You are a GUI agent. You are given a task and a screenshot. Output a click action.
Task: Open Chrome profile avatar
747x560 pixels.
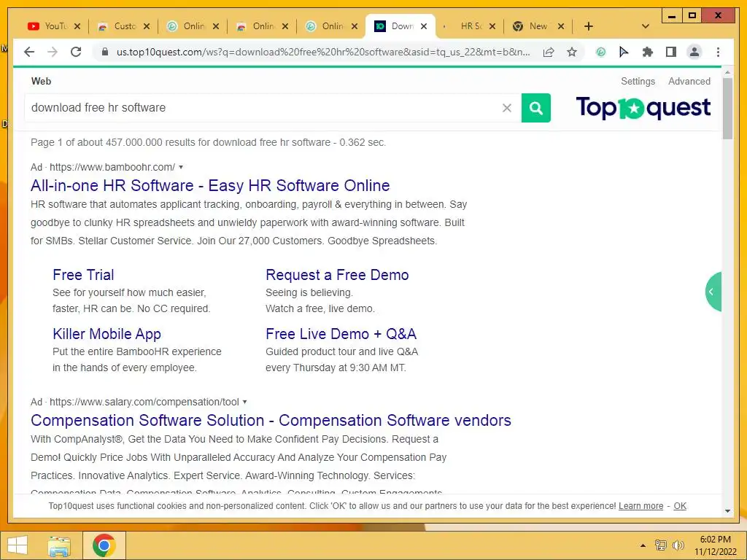pos(694,52)
